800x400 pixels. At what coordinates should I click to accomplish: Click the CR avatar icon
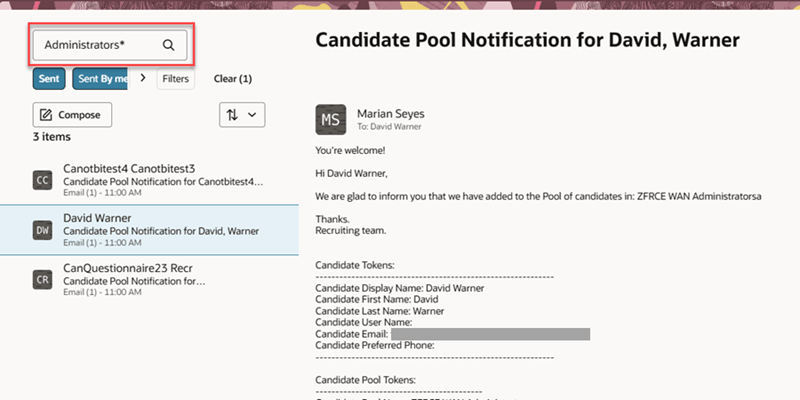point(42,280)
